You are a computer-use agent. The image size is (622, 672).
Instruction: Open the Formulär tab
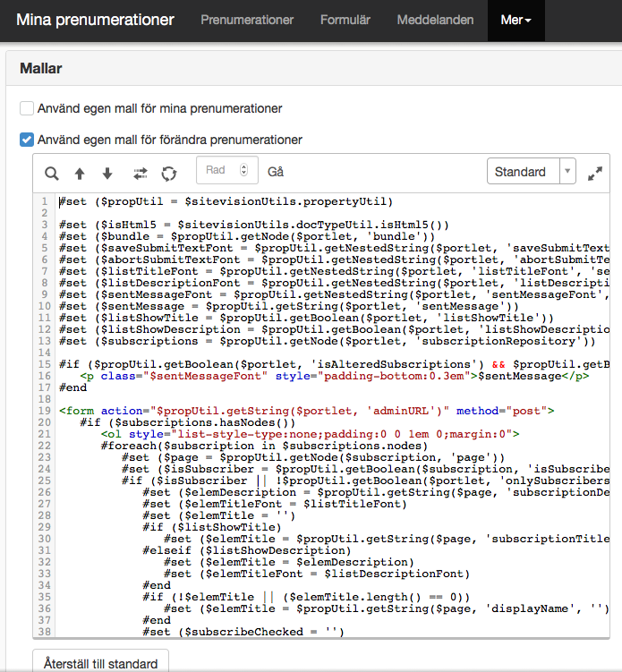[x=345, y=21]
